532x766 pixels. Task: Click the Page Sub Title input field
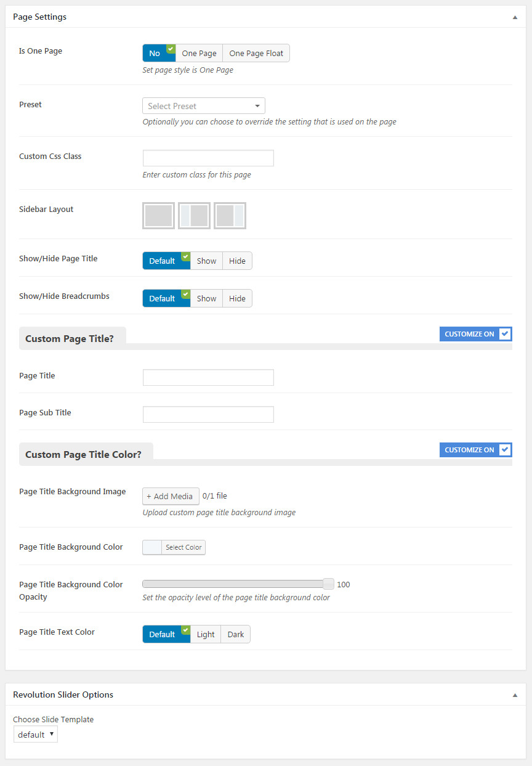[x=208, y=414]
